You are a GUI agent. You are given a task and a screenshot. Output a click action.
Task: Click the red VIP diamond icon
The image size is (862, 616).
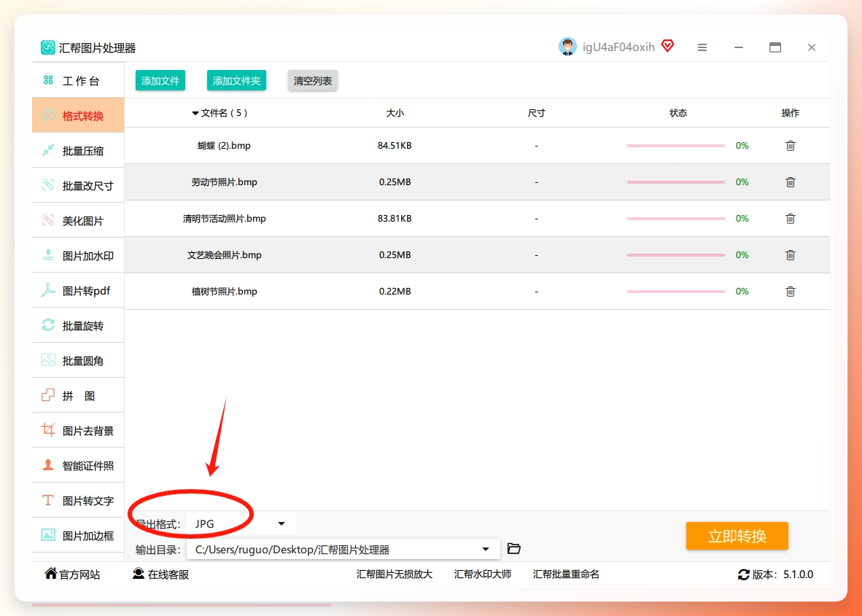(668, 46)
